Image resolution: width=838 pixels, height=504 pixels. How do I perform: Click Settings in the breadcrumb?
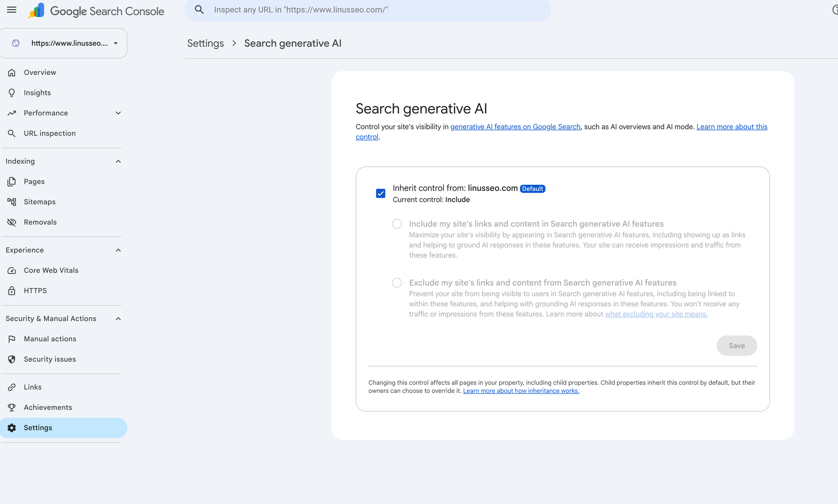coord(205,43)
